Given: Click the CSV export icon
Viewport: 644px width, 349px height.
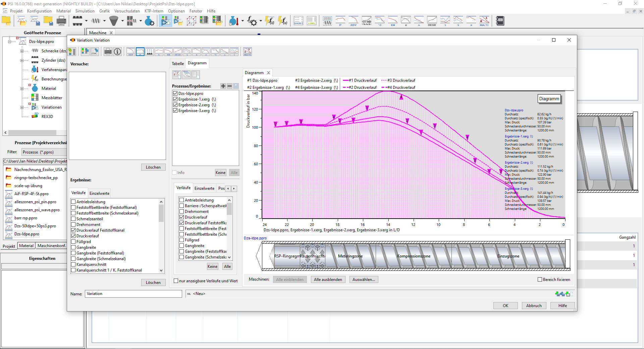Looking at the screenshot, I should coord(95,52).
